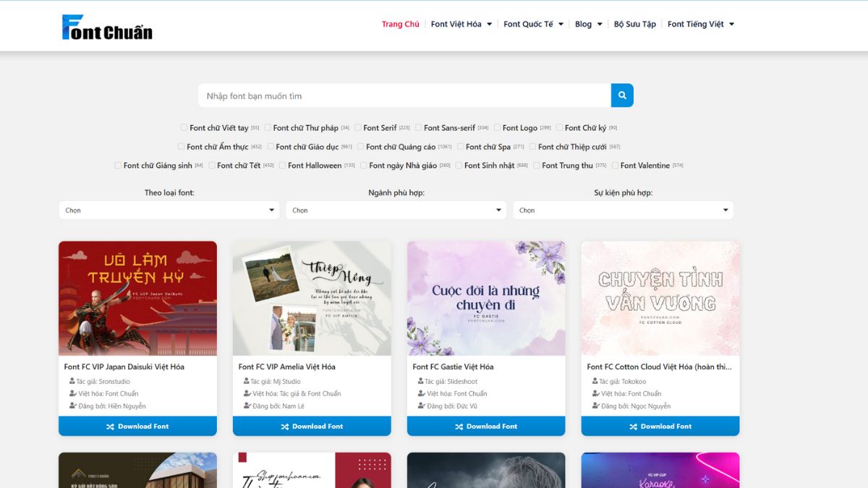The height and width of the screenshot is (488, 868).
Task: Click icon beside Đăng bởi: Hiền Nguyễn
Action: click(x=72, y=406)
